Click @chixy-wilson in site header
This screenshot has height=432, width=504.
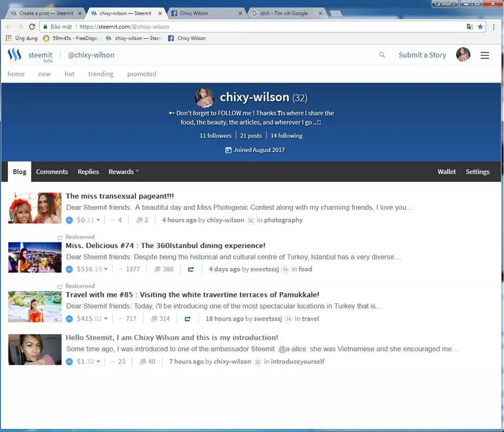(x=91, y=55)
